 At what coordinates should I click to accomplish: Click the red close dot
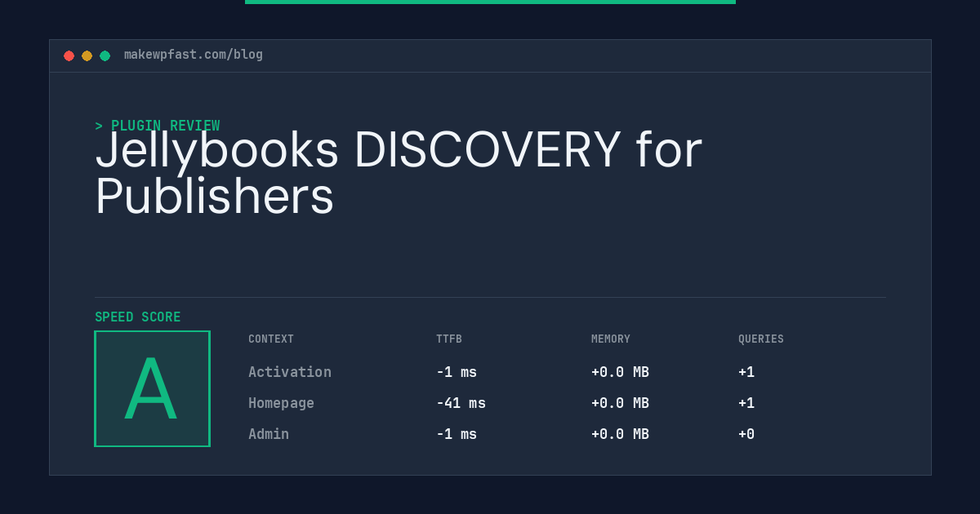tap(69, 55)
